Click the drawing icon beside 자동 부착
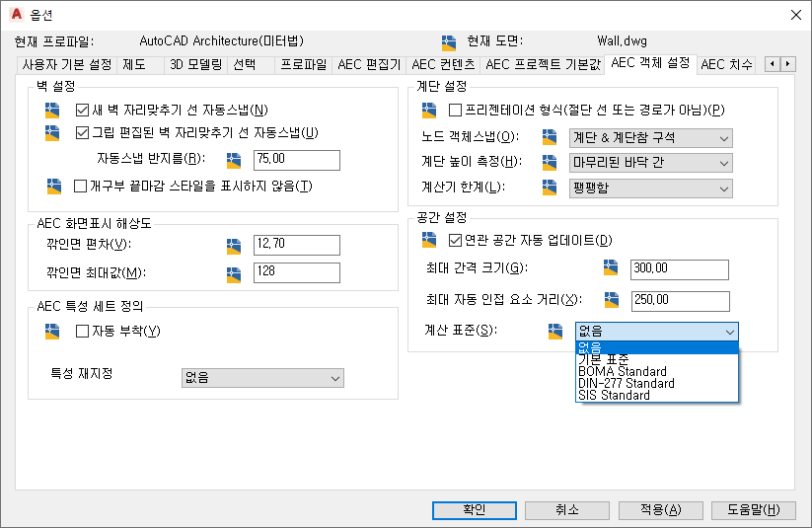Viewport: 812px width, 528px height. 52,331
